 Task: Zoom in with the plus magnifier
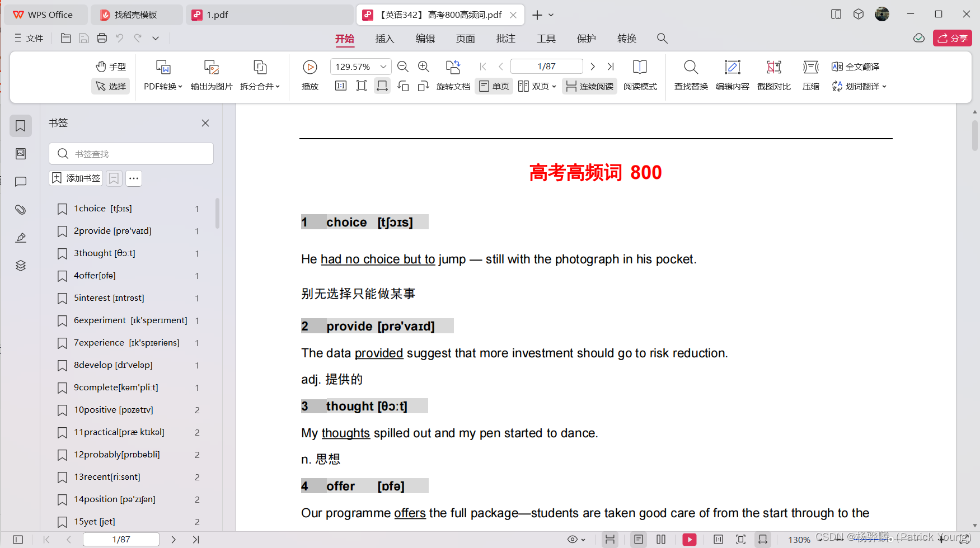pyautogui.click(x=424, y=67)
